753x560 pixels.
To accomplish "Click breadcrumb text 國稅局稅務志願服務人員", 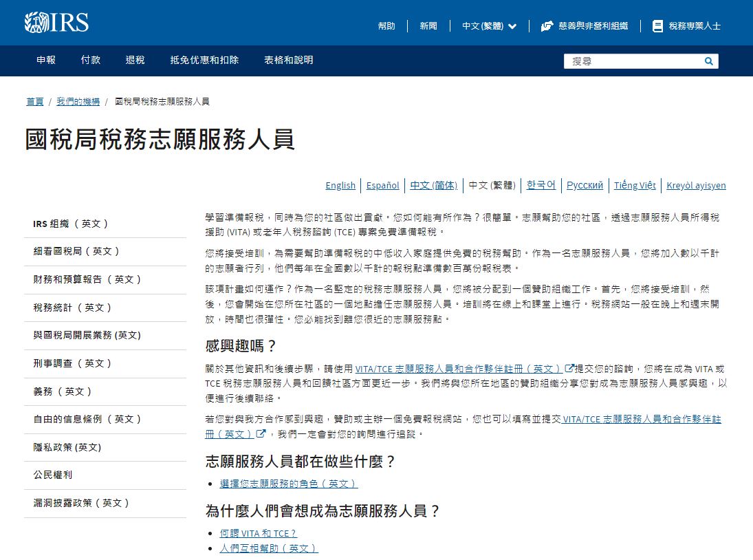I will [x=162, y=101].
